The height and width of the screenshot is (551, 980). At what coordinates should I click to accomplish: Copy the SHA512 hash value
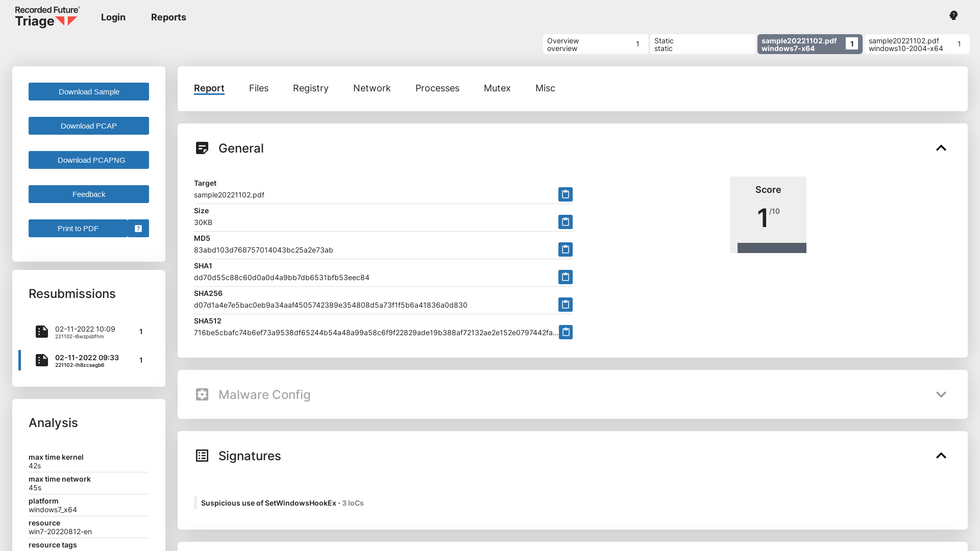(566, 332)
